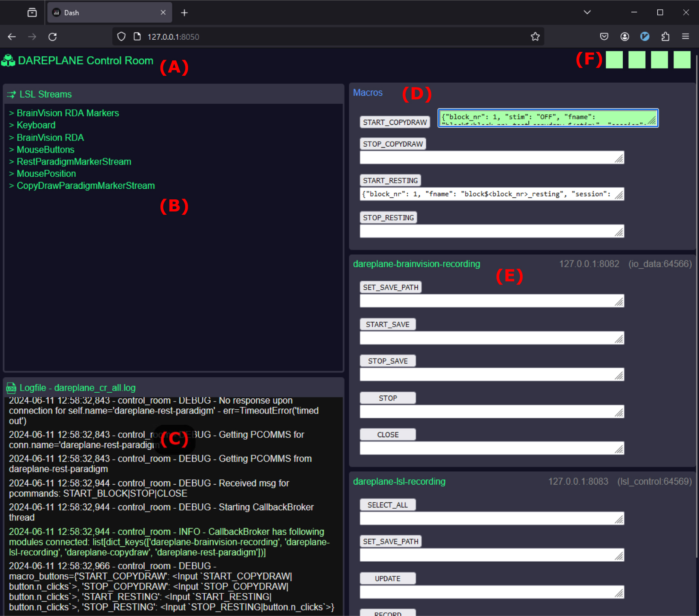The height and width of the screenshot is (616, 699).
Task: Click the rightmost green status indicator square
Action: click(x=682, y=60)
